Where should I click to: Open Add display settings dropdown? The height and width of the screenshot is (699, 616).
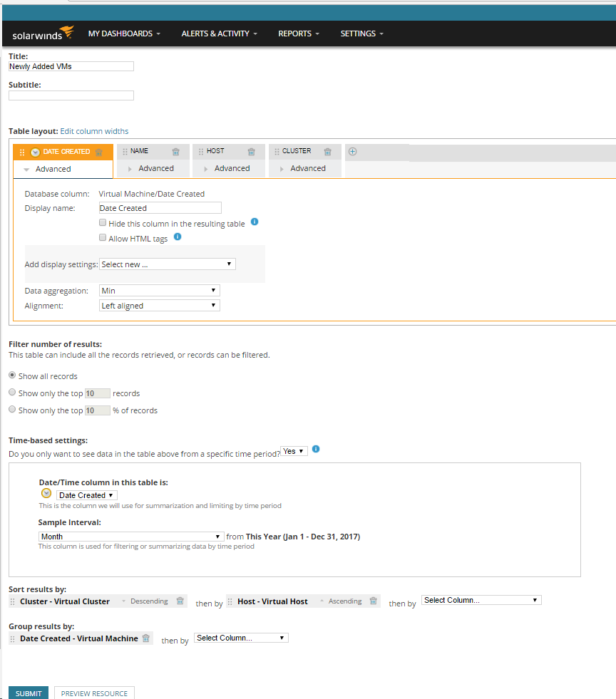click(168, 264)
